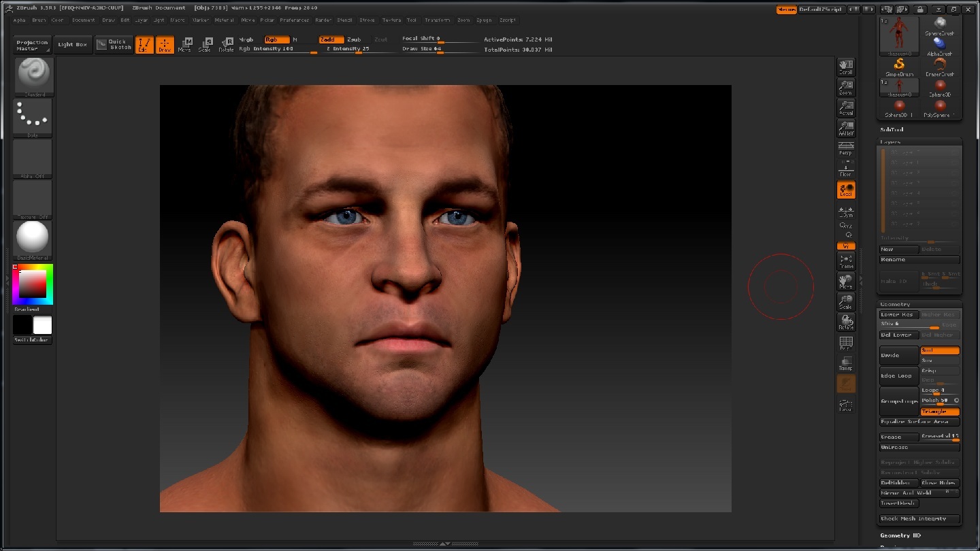Adjust the Focal Shift slider

(x=440, y=39)
